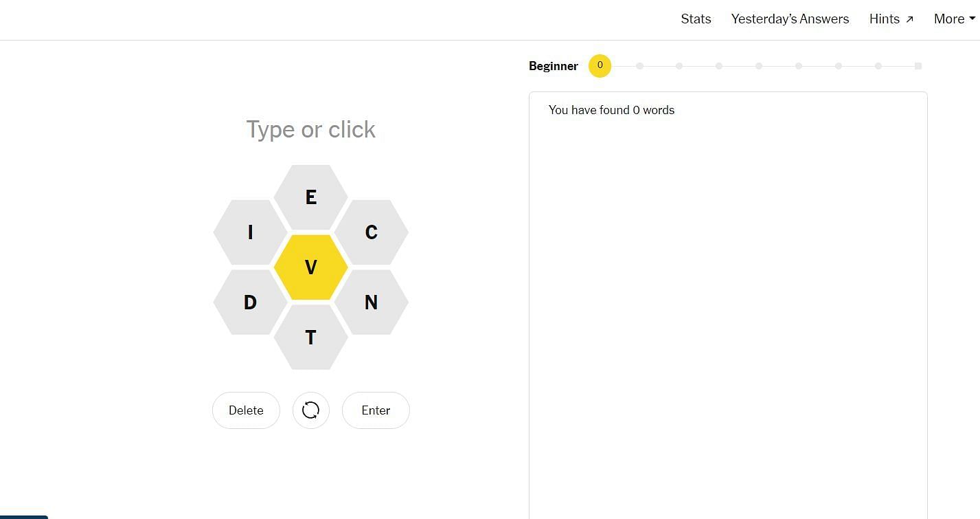Select the center V hexagon

(310, 267)
